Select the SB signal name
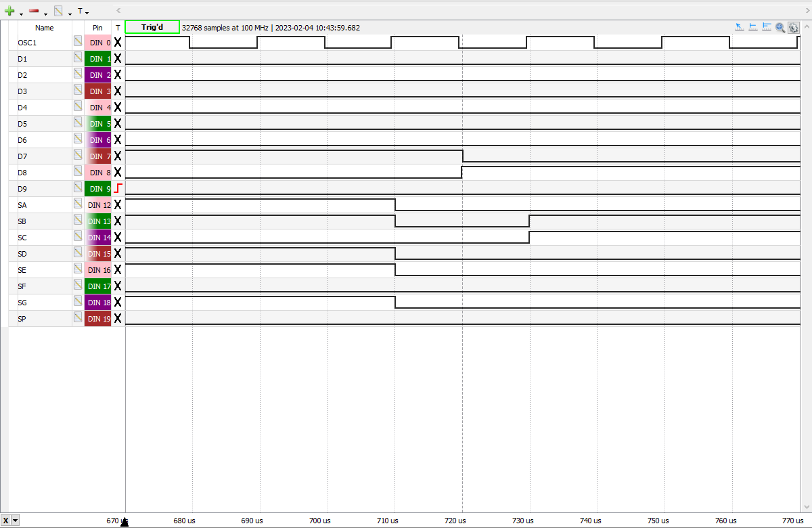812x528 pixels. 22,221
